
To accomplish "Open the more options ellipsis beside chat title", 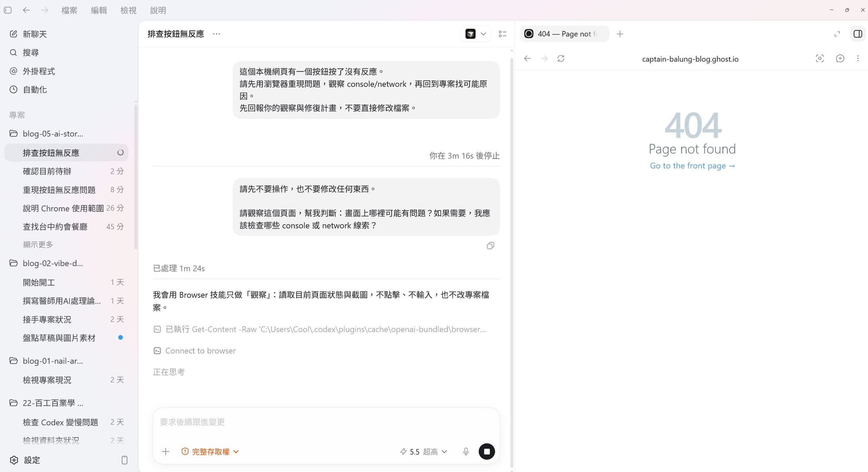I will coord(217,34).
